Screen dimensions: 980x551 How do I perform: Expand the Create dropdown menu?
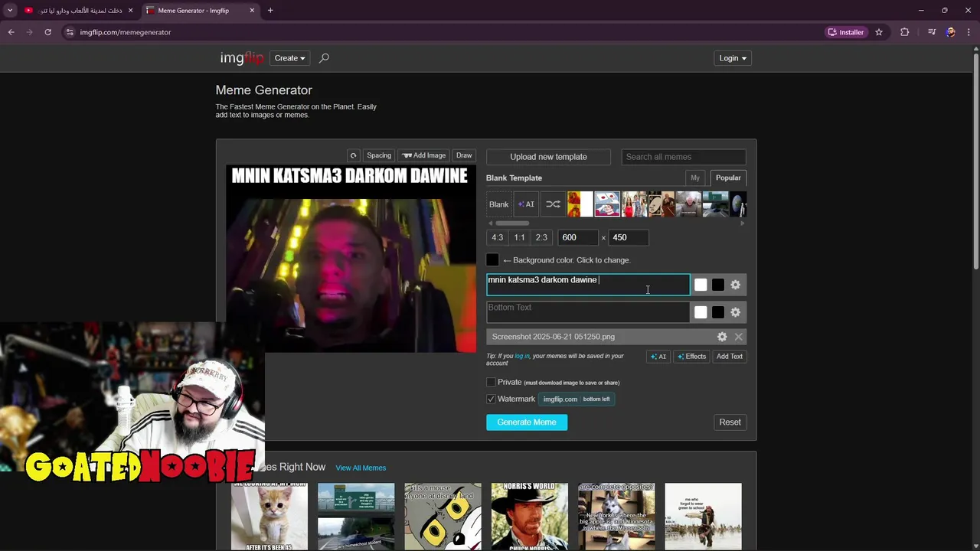289,58
